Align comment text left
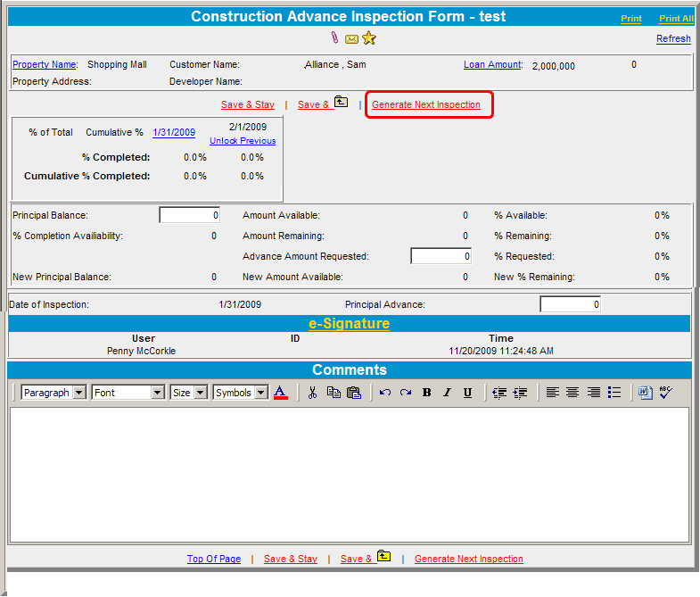Image resolution: width=700 pixels, height=597 pixels. [553, 393]
